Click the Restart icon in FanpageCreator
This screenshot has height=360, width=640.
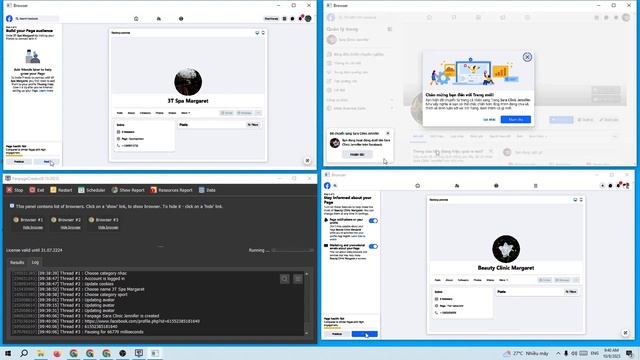(x=53, y=190)
